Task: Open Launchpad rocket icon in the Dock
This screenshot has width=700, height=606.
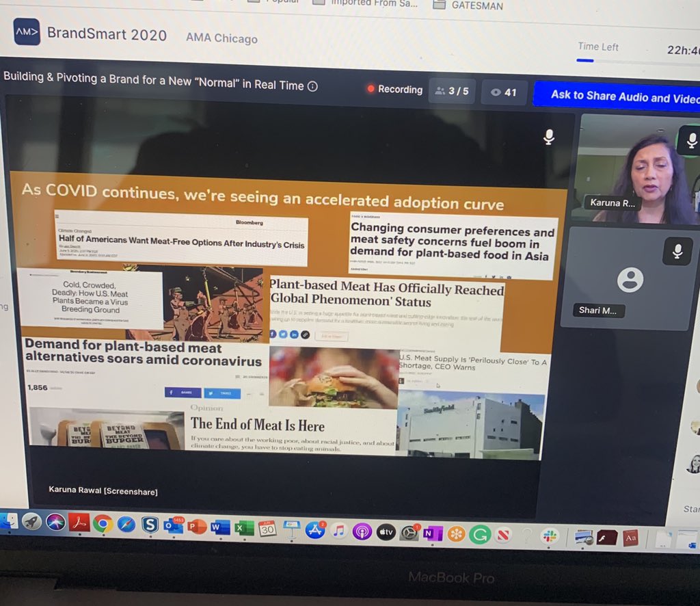Action: click(31, 522)
